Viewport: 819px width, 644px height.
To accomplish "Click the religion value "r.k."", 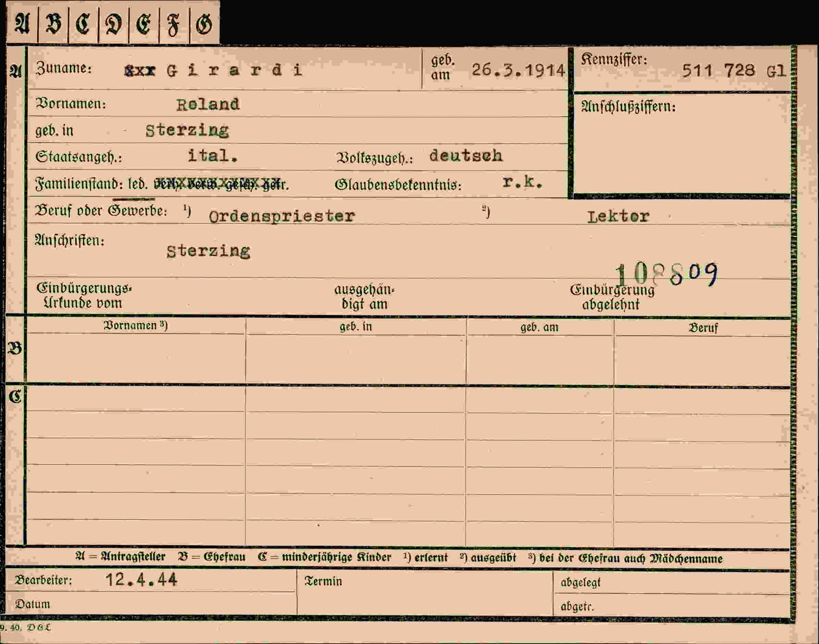I will pyautogui.click(x=523, y=182).
